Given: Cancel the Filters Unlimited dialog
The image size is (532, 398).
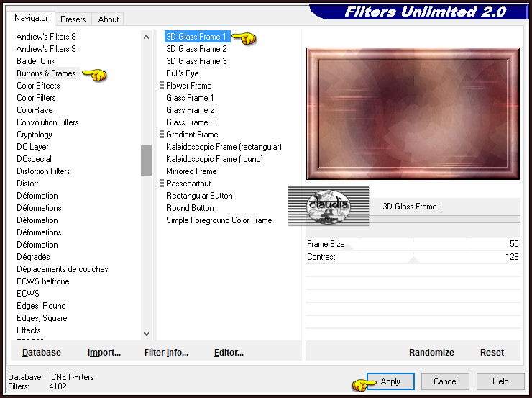Looking at the screenshot, I should tap(446, 381).
